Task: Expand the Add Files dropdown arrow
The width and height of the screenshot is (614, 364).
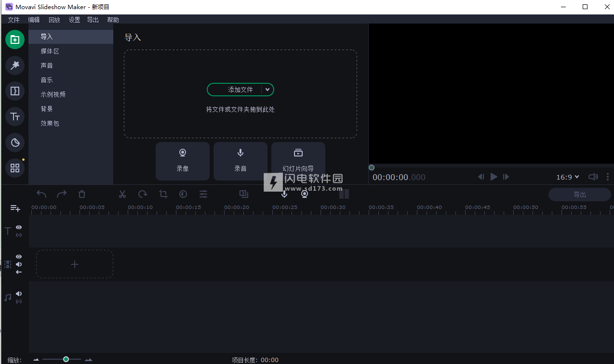Action: point(267,90)
